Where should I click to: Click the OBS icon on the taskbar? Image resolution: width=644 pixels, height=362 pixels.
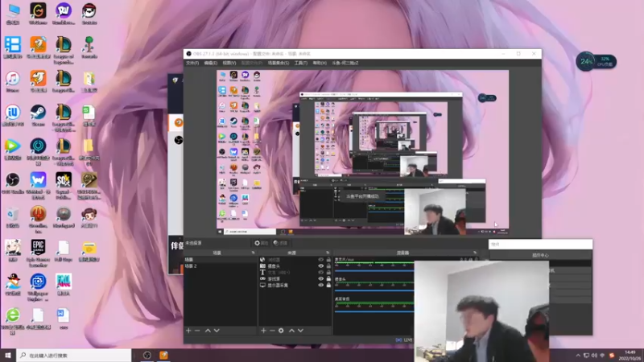147,356
